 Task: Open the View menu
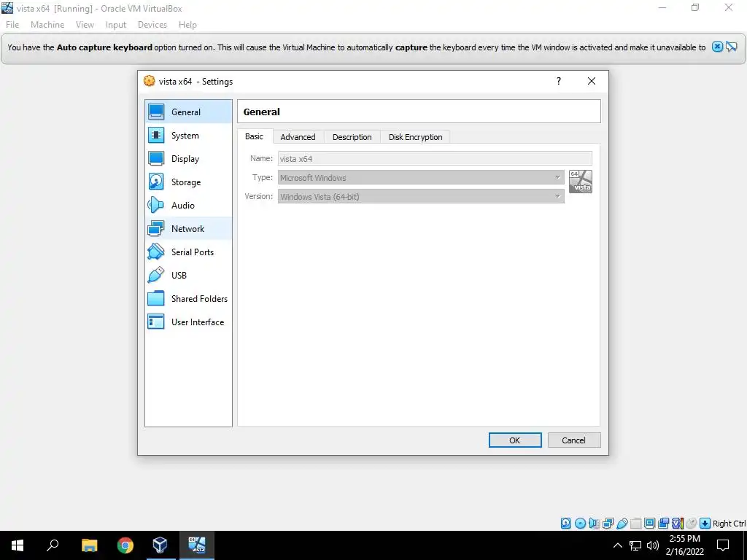tap(85, 25)
